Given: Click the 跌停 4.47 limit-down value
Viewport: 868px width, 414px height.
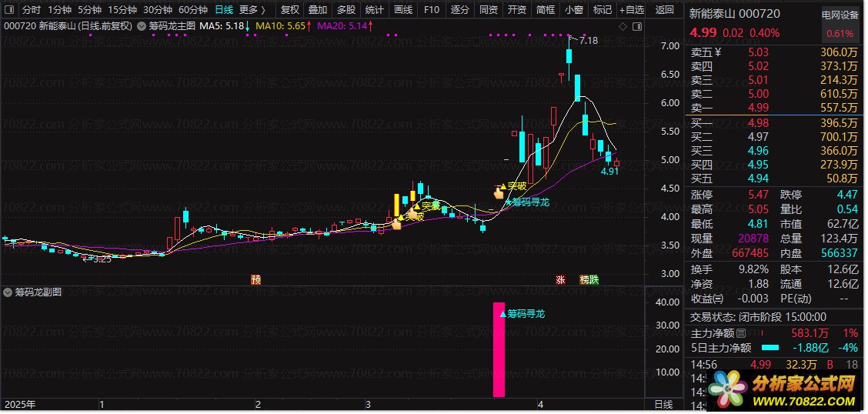Looking at the screenshot, I should click(x=847, y=195).
